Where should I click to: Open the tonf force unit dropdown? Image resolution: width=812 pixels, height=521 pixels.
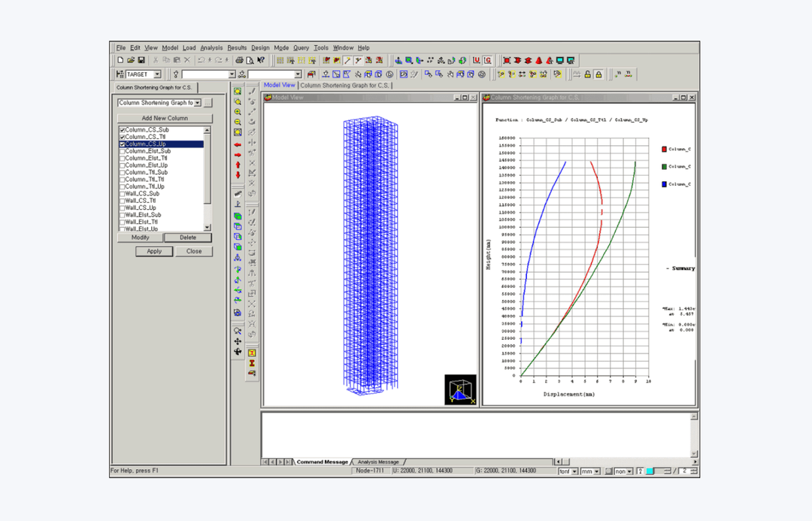coord(575,471)
